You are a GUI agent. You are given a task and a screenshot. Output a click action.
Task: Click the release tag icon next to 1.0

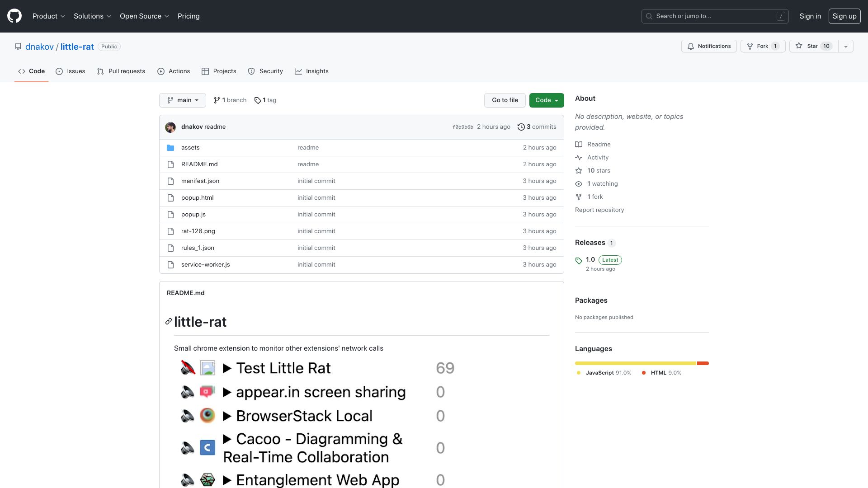(579, 260)
